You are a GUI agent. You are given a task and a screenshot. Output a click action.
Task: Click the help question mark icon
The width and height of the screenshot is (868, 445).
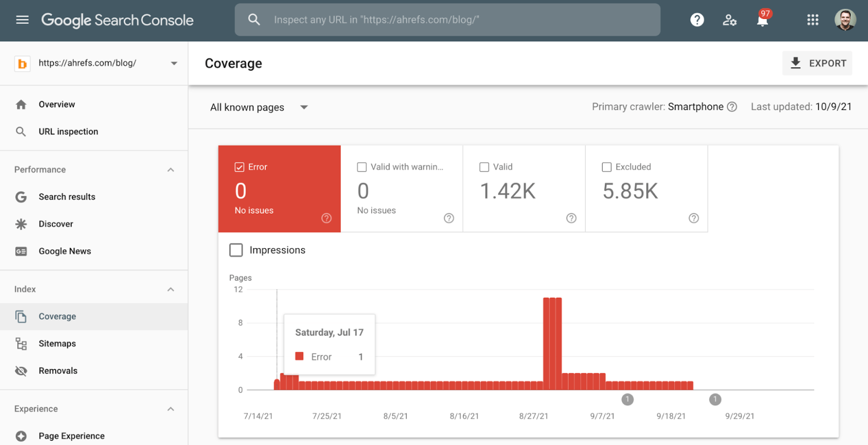(697, 20)
